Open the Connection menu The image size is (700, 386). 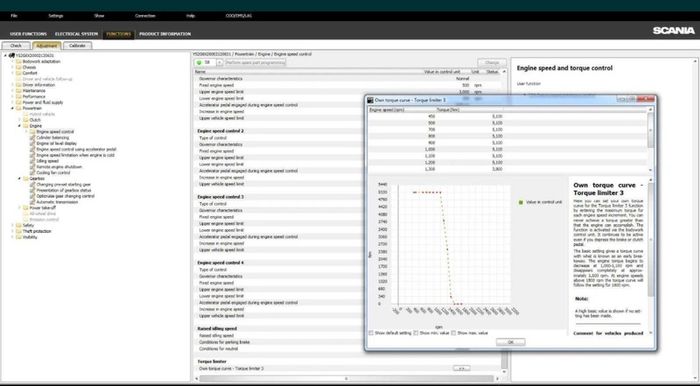tap(145, 16)
